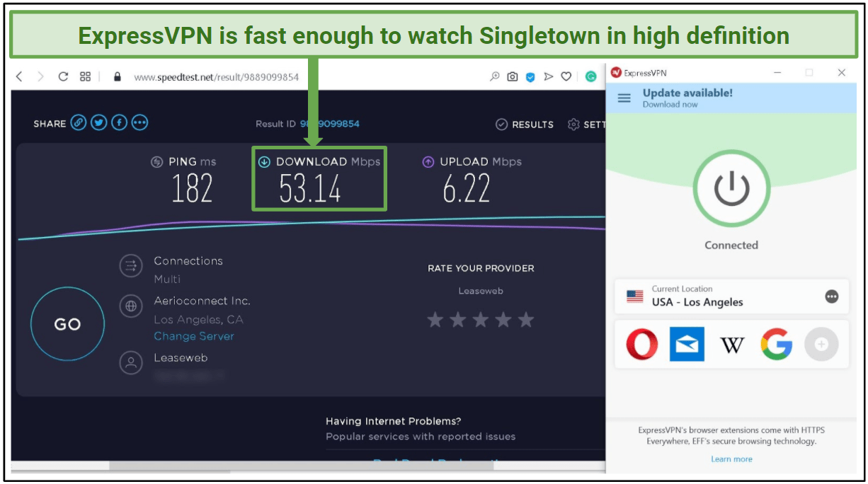Copy result link via share link icon
The image size is (868, 484).
pyautogui.click(x=79, y=123)
